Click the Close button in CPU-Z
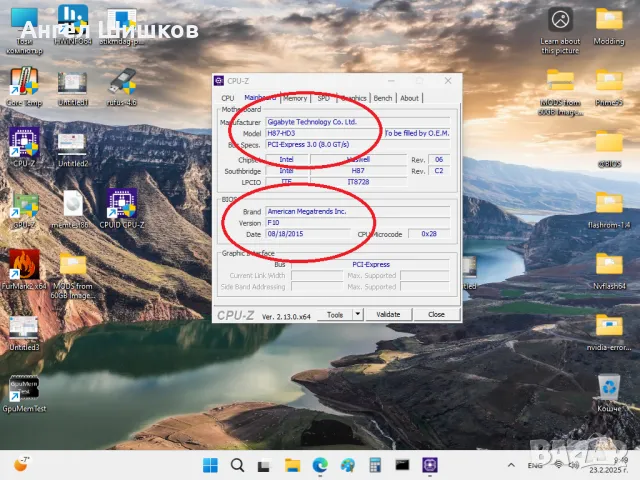This screenshot has height=480, width=640. [436, 314]
